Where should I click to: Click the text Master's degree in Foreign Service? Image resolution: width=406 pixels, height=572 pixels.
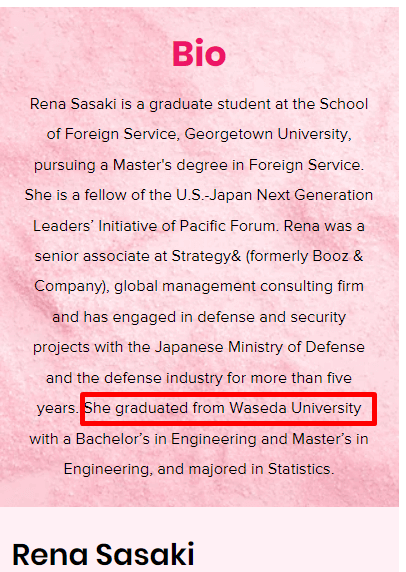237,165
